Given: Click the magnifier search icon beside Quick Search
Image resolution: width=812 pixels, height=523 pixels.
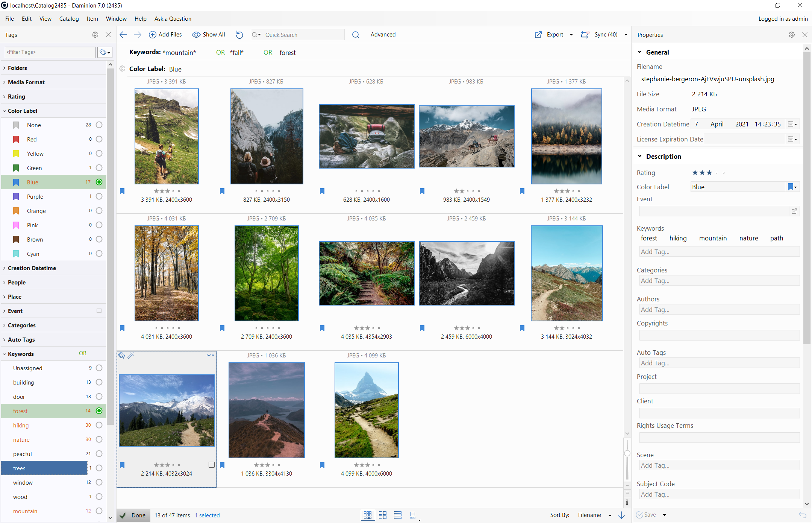Looking at the screenshot, I should pos(356,35).
